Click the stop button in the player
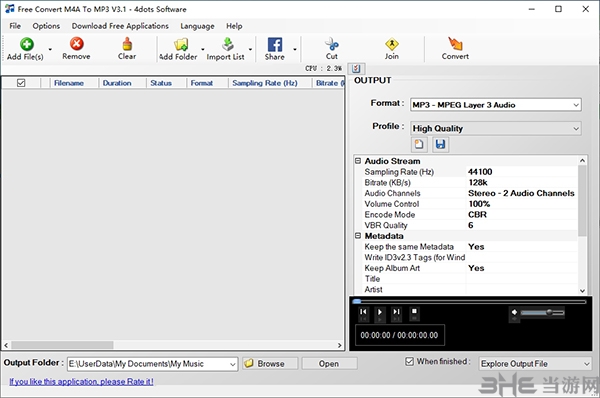The image size is (600, 398). (414, 311)
